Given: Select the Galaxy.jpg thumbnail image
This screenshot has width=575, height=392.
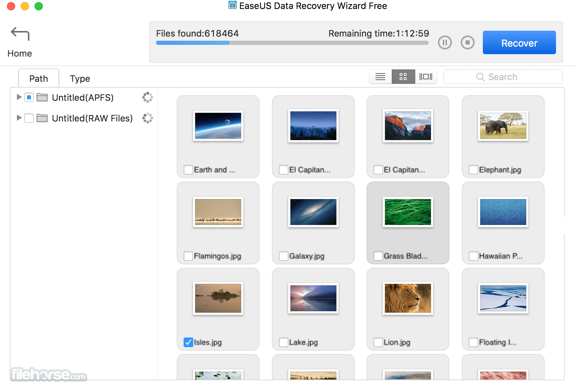Looking at the screenshot, I should point(313,212).
